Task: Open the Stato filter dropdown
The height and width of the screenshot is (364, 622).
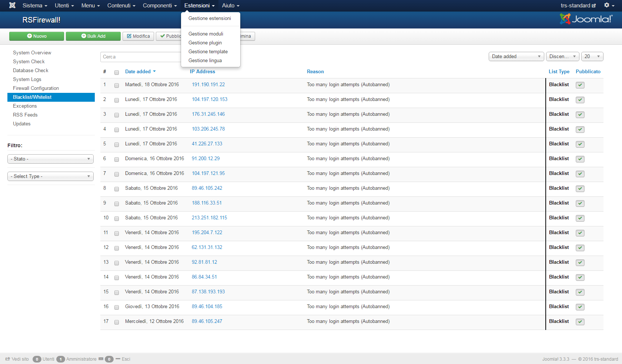Action: pyautogui.click(x=50, y=159)
